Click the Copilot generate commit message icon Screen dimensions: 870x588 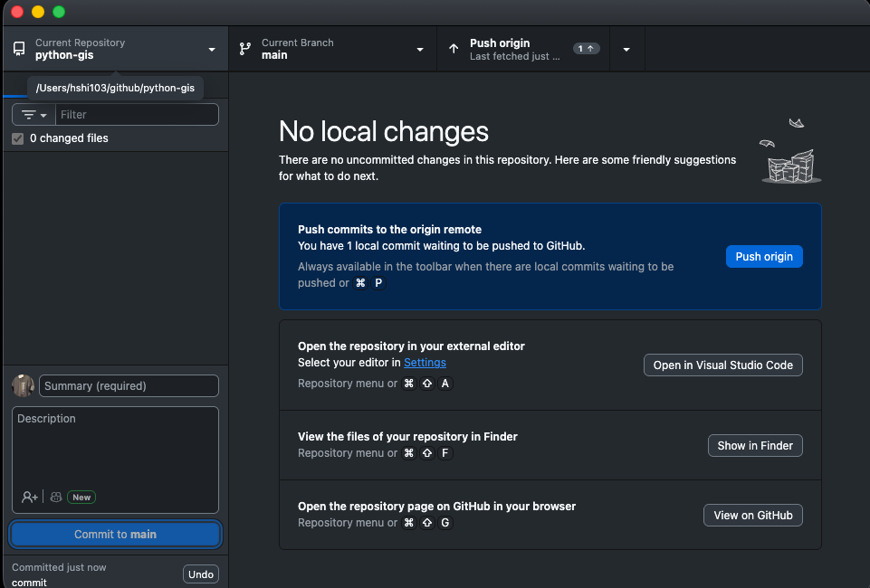click(56, 497)
